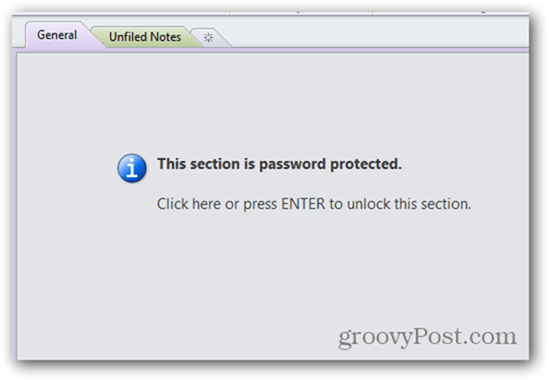The height and width of the screenshot is (380, 549).
Task: Click the unlock this section message
Action: click(x=314, y=204)
